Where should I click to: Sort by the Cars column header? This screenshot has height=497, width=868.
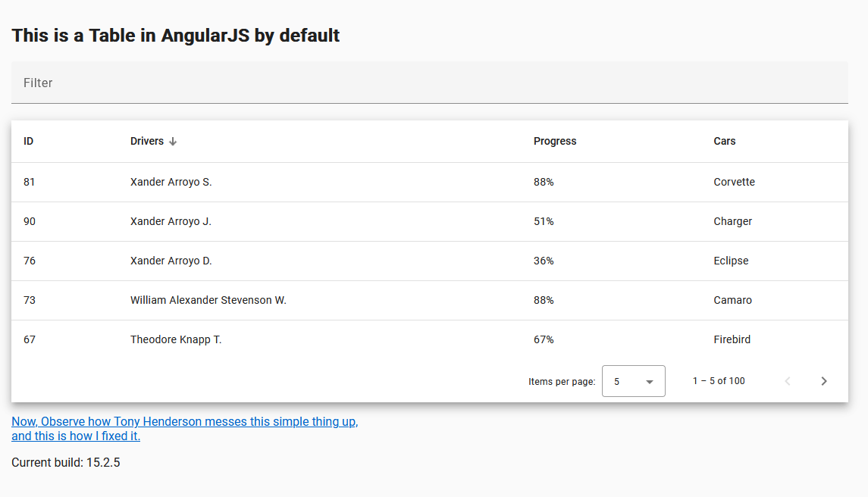click(725, 142)
